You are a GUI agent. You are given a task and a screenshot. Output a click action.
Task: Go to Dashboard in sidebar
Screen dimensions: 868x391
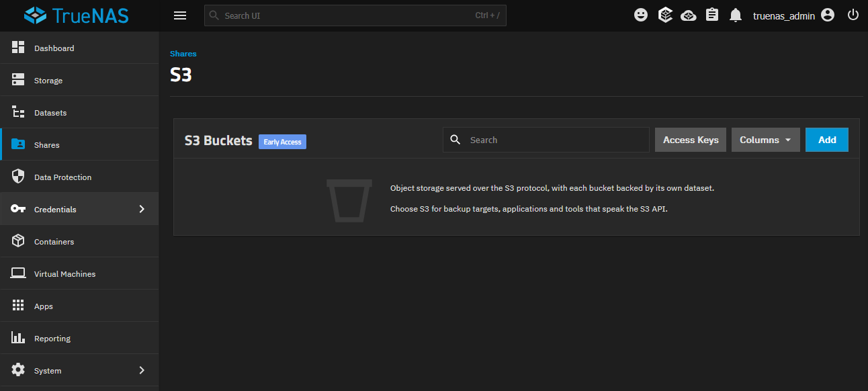click(x=79, y=48)
